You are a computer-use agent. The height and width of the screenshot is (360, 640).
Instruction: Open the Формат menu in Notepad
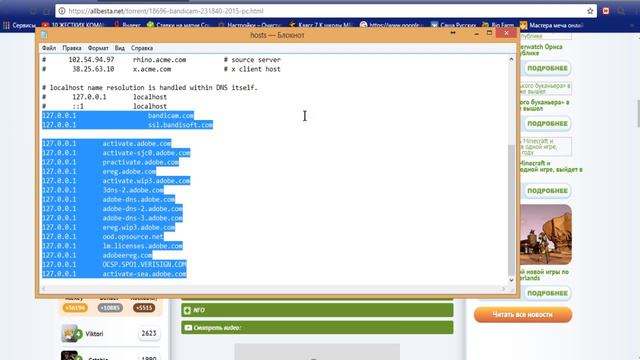click(x=98, y=48)
